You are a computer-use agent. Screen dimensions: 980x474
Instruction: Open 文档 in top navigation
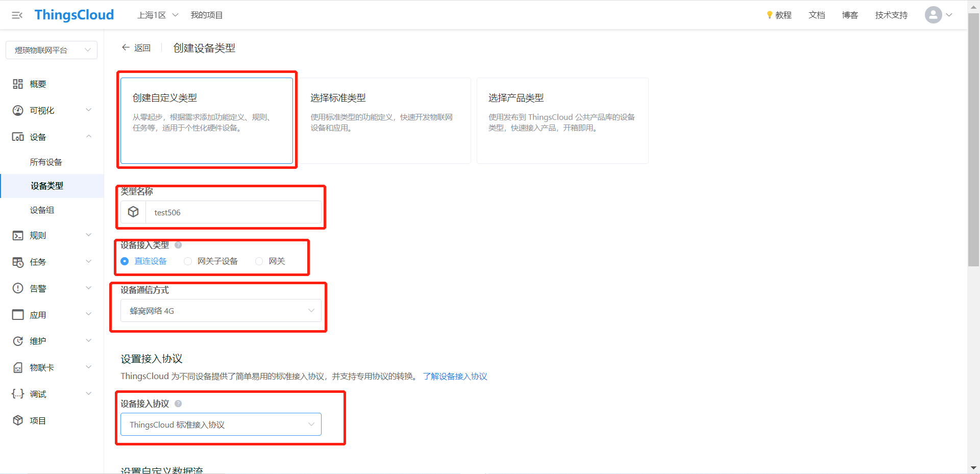pyautogui.click(x=817, y=15)
